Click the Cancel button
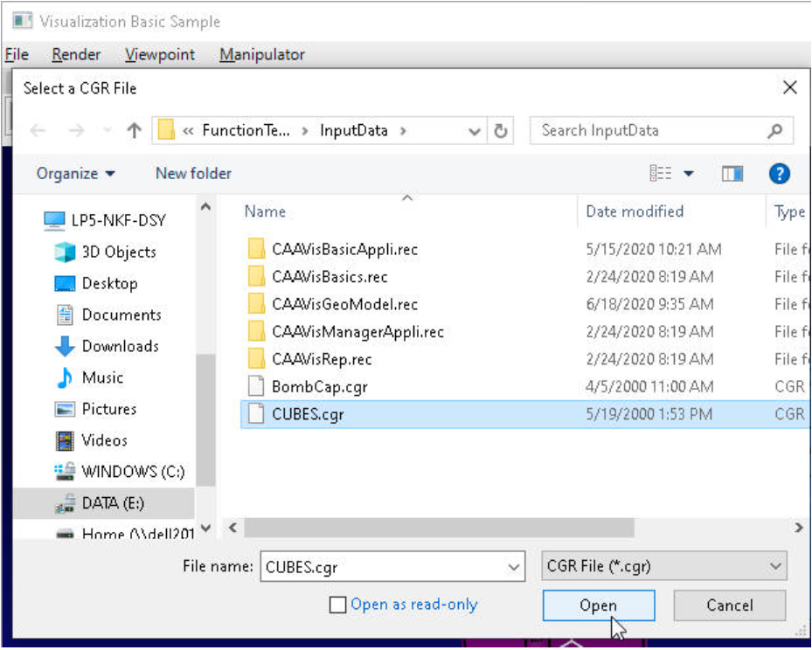This screenshot has height=650, width=812. point(730,605)
